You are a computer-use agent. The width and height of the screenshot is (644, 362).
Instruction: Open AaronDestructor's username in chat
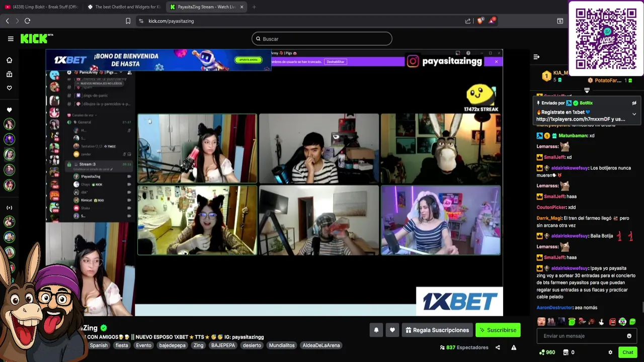[554, 308]
